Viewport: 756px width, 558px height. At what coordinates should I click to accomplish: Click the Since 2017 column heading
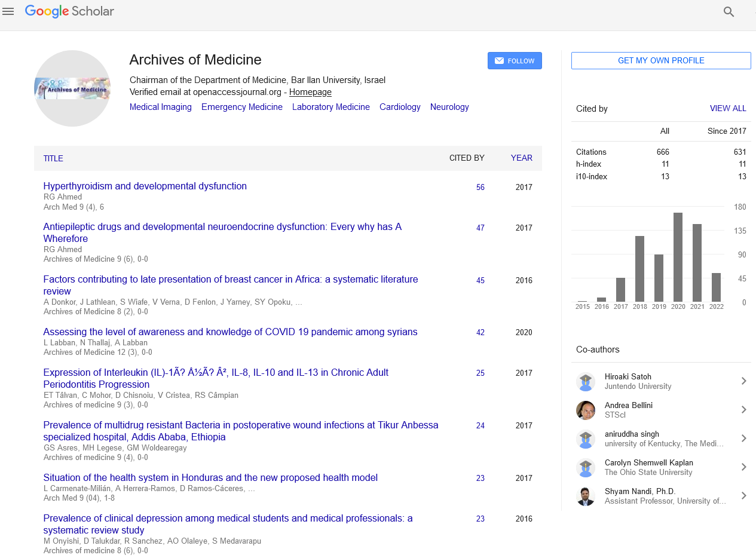pos(727,131)
